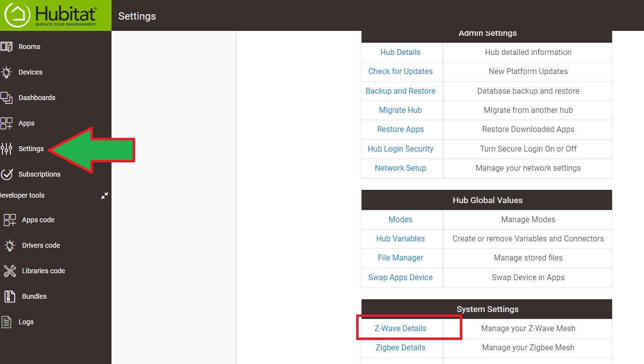Click the Hub Details link
Image resolution: width=644 pixels, height=364 pixels.
click(400, 52)
